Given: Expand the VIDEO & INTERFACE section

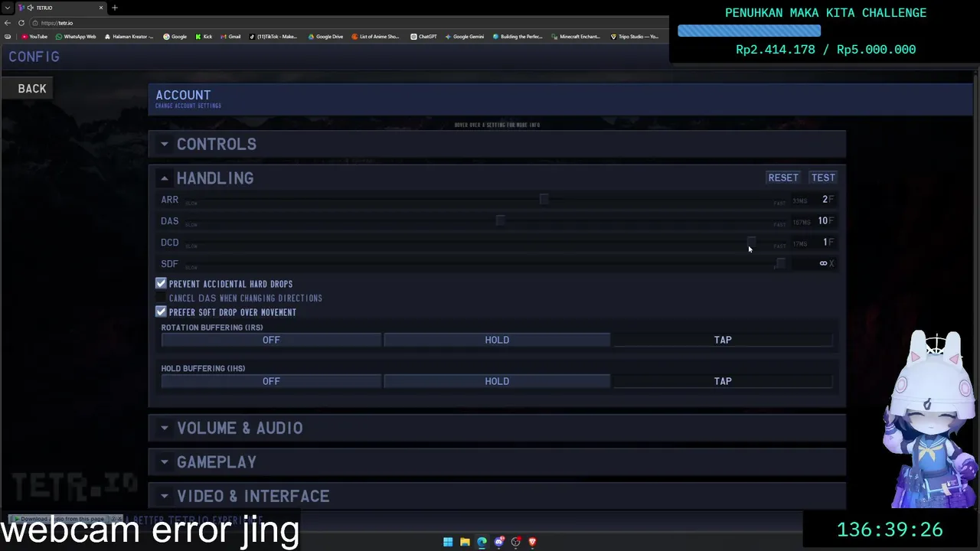Looking at the screenshot, I should tap(497, 496).
